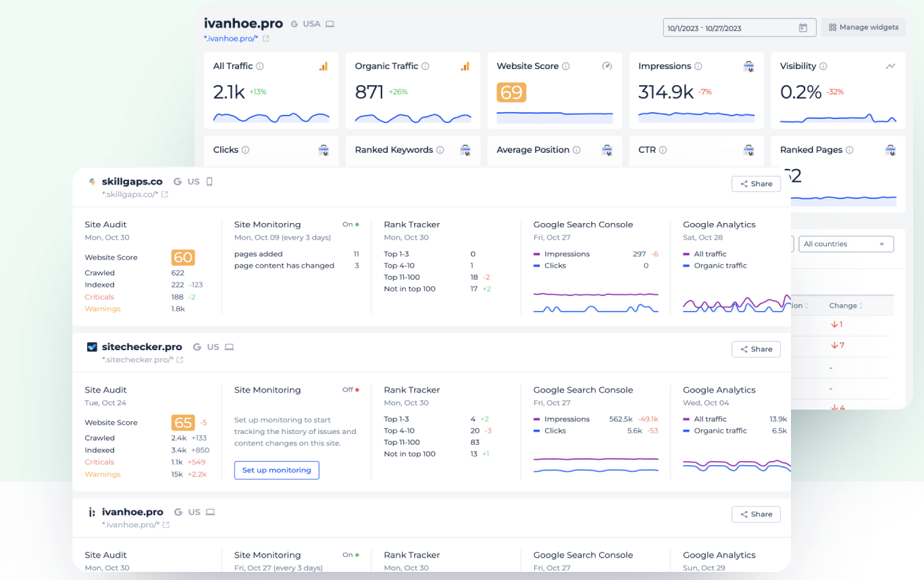Click info icon beside Impressions widget
924x580 pixels.
(698, 66)
